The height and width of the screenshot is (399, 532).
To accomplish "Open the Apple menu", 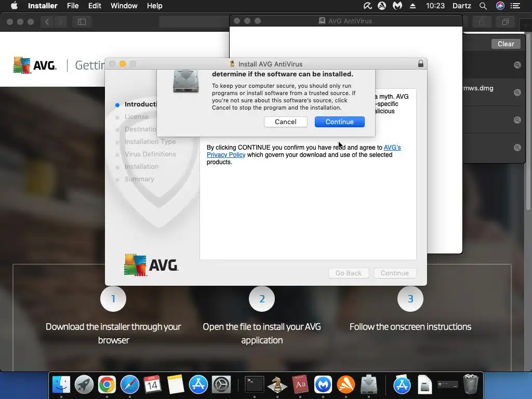I will [x=14, y=6].
